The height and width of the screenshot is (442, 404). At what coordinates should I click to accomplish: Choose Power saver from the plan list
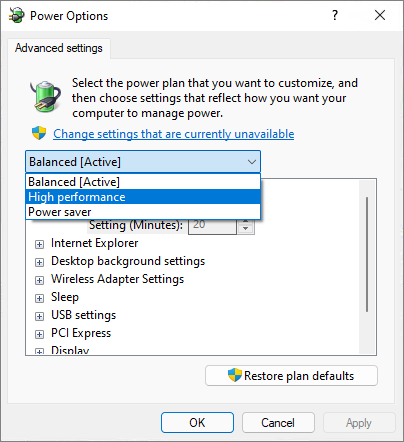click(x=143, y=212)
